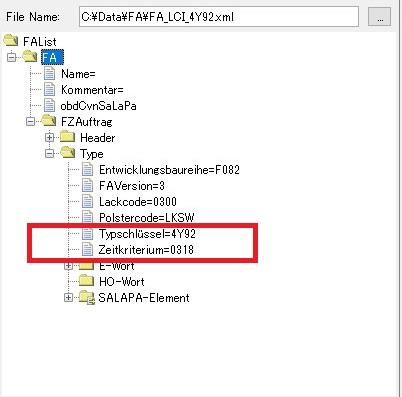Click the obdCvnSaLaPa file icon
Viewport: 402px width, 397px height.
49,105
